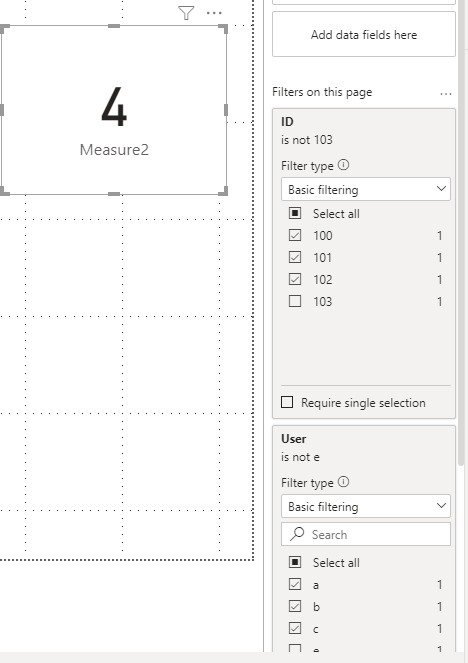
Task: Open the card visual's more options ellipsis
Action: coord(214,13)
